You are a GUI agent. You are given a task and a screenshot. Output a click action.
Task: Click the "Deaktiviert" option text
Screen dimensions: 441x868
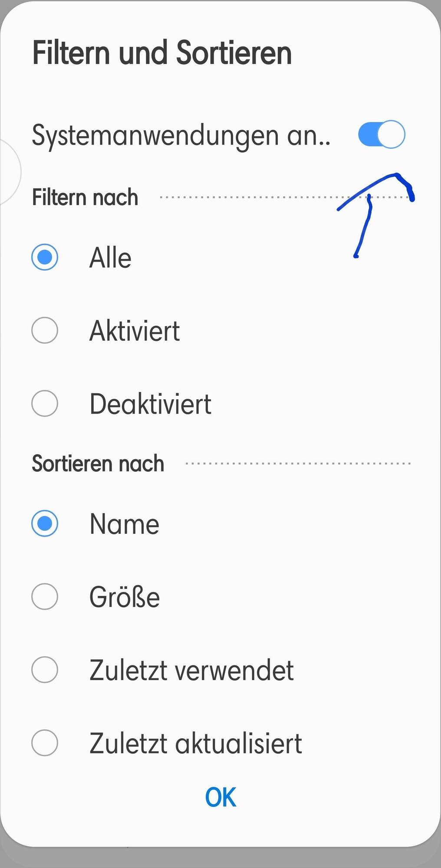pyautogui.click(x=150, y=404)
